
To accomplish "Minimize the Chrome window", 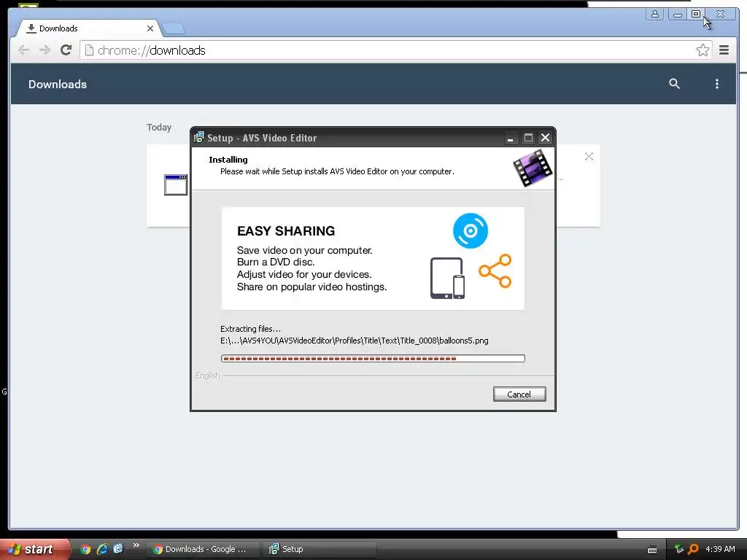I will click(x=678, y=15).
